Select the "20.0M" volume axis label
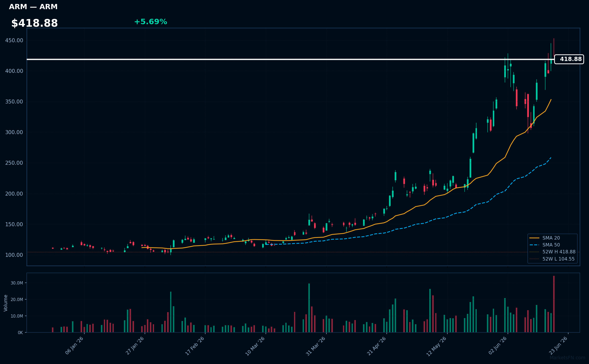 17,300
